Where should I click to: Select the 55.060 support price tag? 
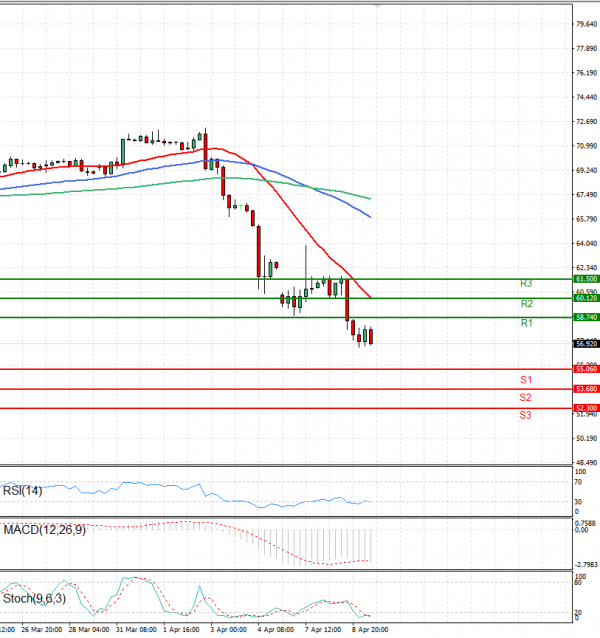[586, 369]
